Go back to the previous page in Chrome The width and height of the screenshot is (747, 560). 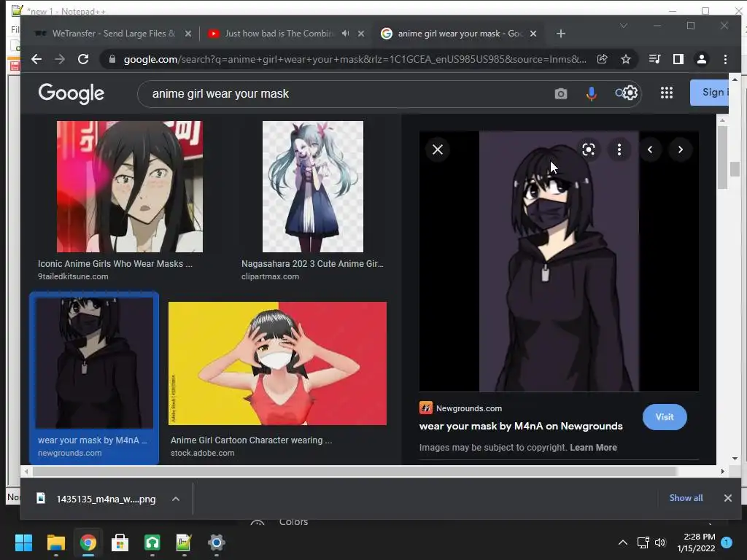coord(36,59)
